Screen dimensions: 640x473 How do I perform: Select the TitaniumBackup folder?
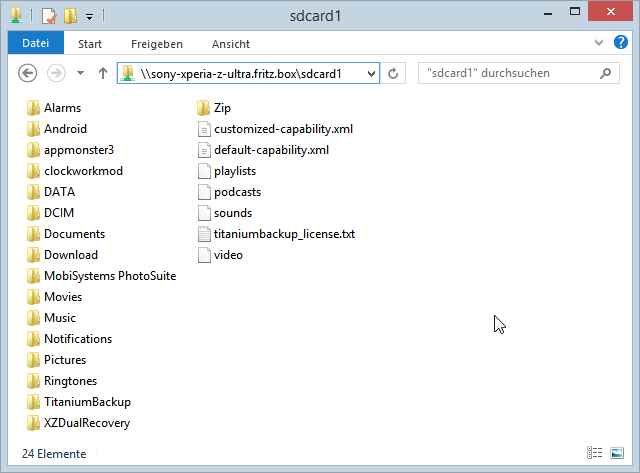79,402
